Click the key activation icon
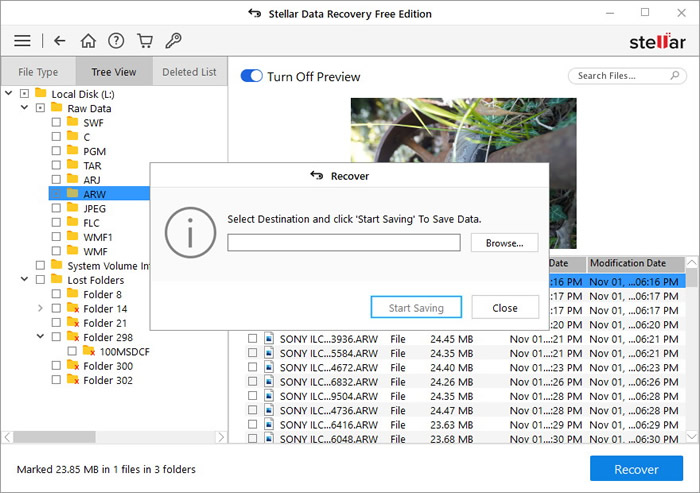The image size is (700, 493). tap(173, 41)
